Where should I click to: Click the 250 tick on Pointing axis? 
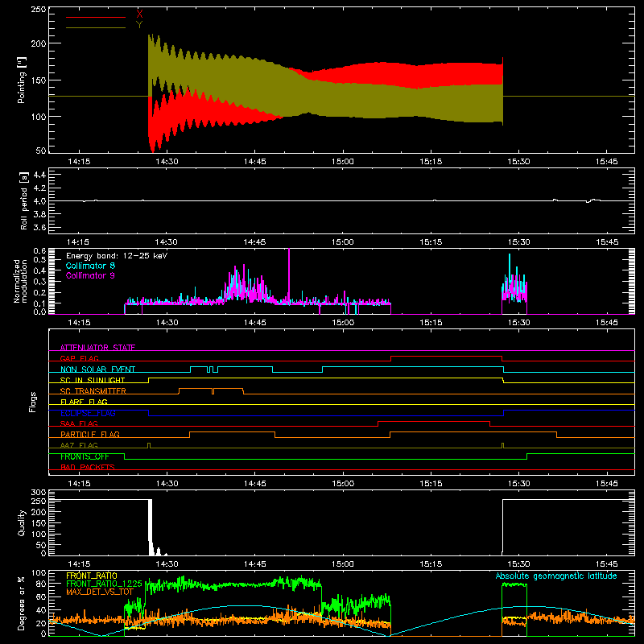39,9
